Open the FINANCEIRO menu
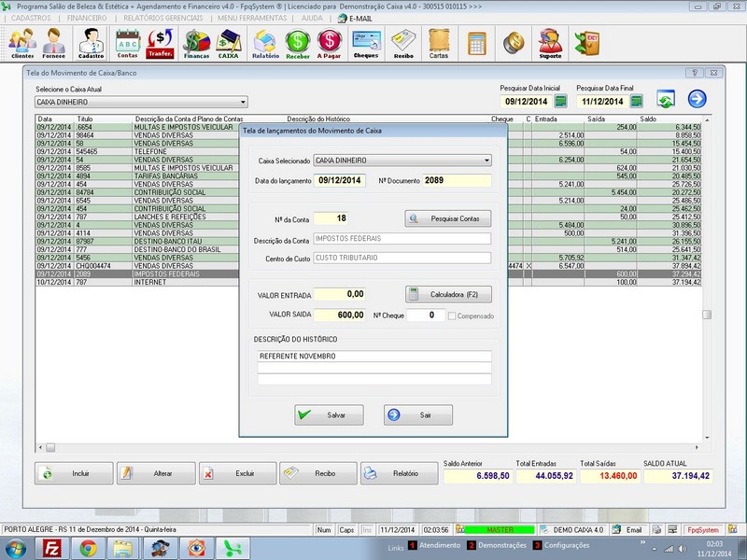The width and height of the screenshot is (747, 560). pyautogui.click(x=87, y=18)
